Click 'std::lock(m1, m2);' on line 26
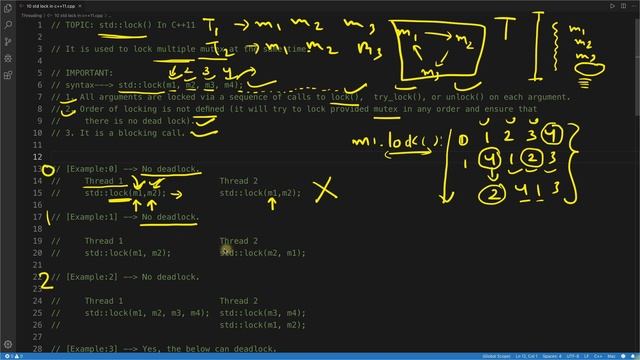 262,325
